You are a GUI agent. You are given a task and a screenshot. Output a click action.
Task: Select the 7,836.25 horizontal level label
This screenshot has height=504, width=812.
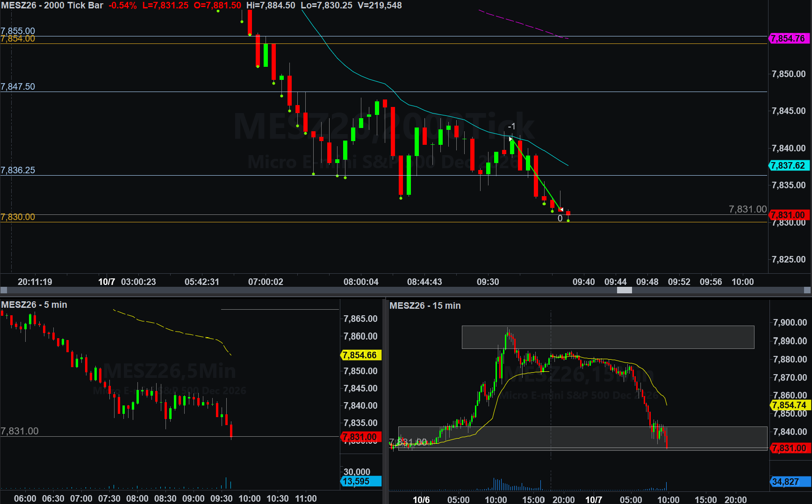(18, 170)
